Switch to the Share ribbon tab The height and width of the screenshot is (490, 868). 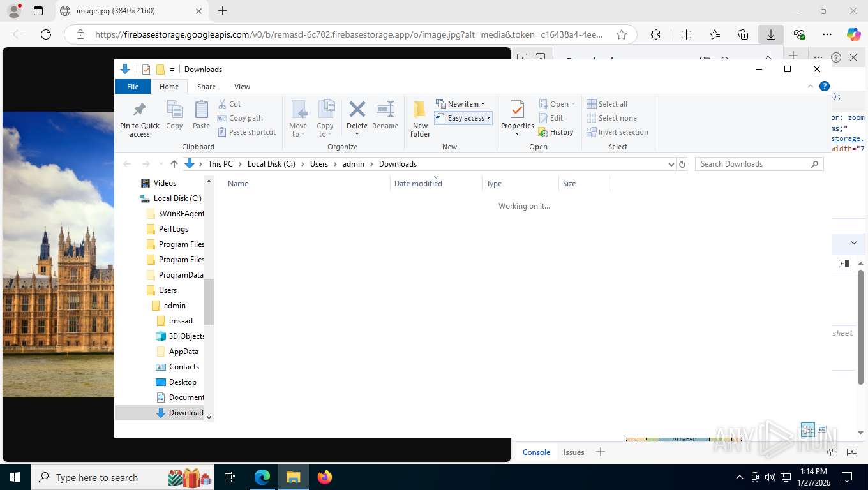tap(206, 87)
